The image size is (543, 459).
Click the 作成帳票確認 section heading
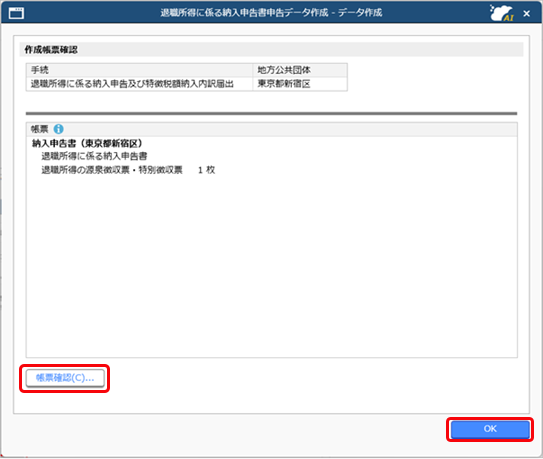coord(51,50)
